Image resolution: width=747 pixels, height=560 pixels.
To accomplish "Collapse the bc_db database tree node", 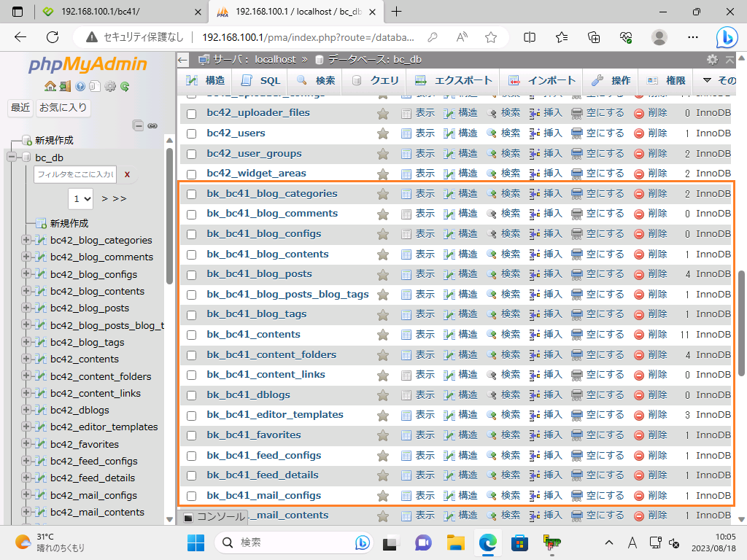I will [x=12, y=157].
